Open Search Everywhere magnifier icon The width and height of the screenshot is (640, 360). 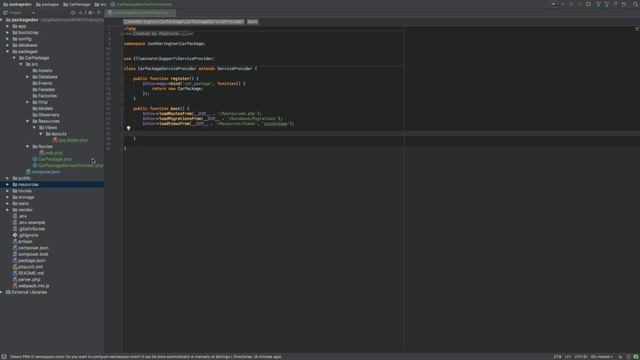pyautogui.click(x=636, y=4)
